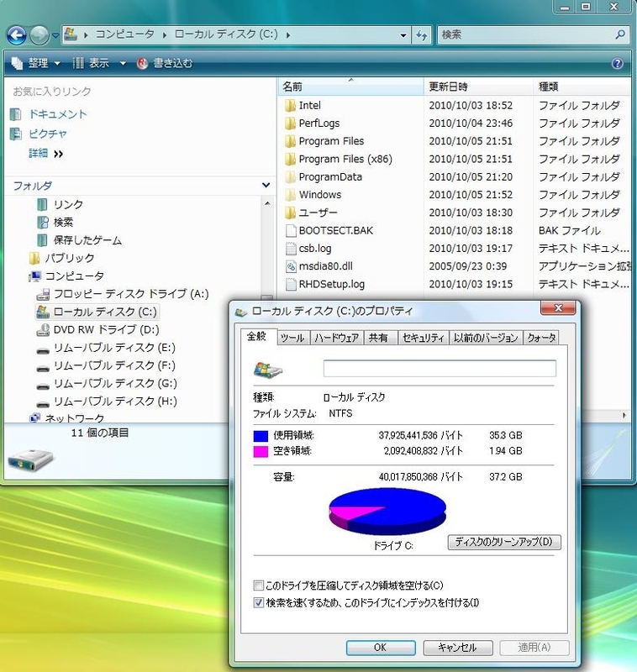Select the BOOTSECT.BAK file icon
Image resolution: width=637 pixels, height=672 pixels.
[291, 230]
